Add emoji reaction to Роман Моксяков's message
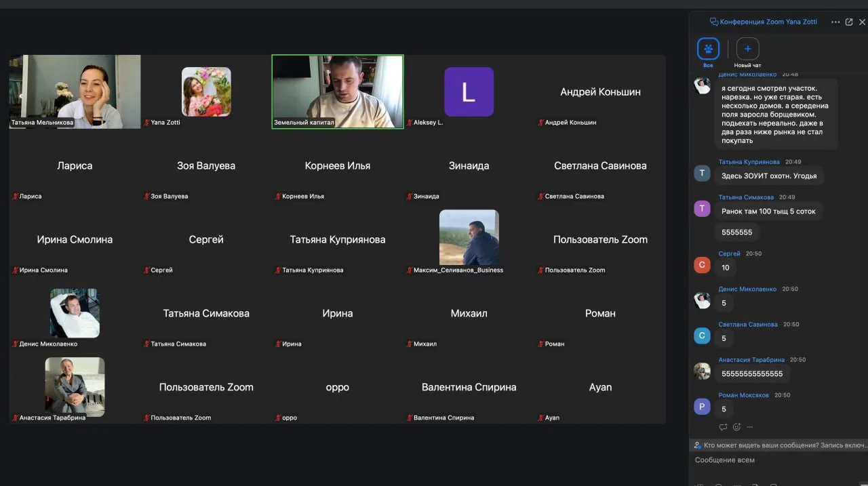The image size is (868, 486). pos(736,427)
